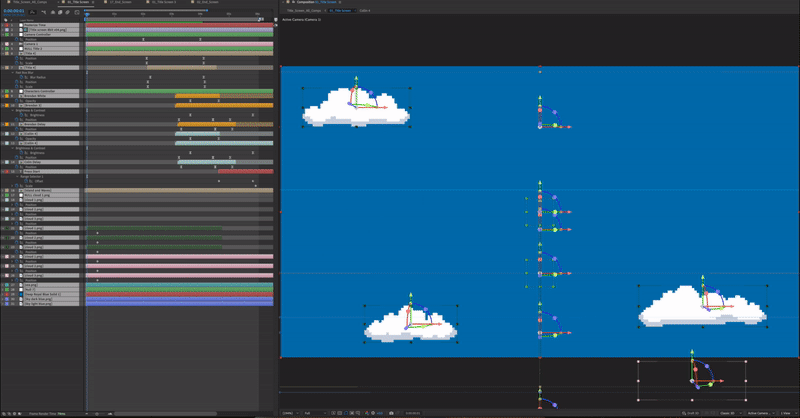Image resolution: width=800 pixels, height=418 pixels.
Task: Click the show channel RGB icon below viewer
Action: tap(366, 413)
